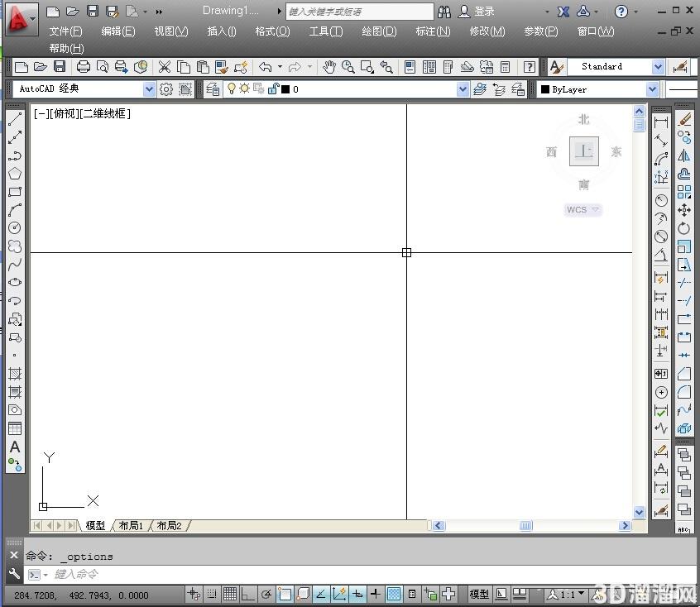
Task: Click the ViewCube 上 top face
Action: [584, 152]
